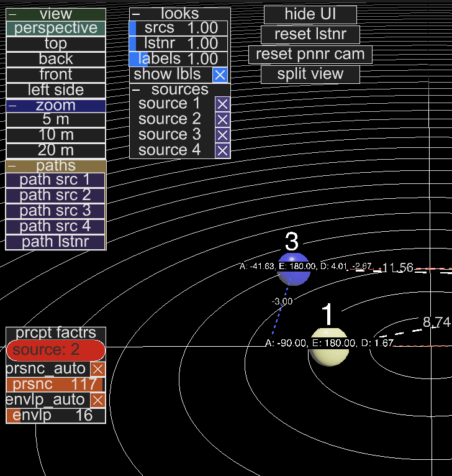The width and height of the screenshot is (452, 476).
Task: Click path src 1
Action: [x=55, y=180]
